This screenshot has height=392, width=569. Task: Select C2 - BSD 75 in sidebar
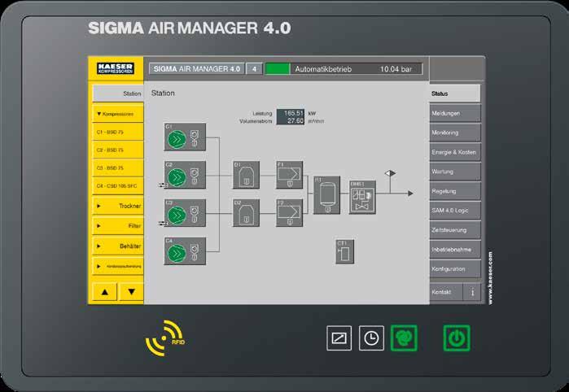(118, 150)
